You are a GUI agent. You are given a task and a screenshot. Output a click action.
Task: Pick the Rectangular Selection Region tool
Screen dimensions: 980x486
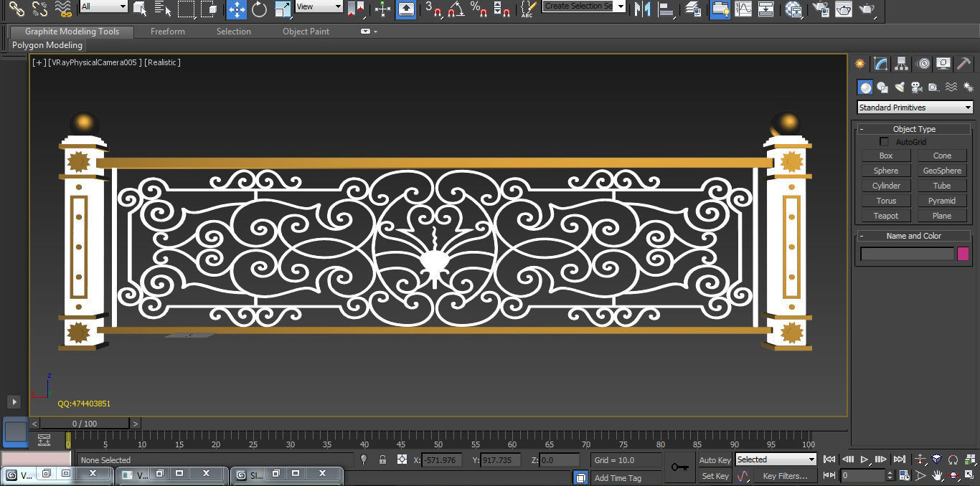187,9
